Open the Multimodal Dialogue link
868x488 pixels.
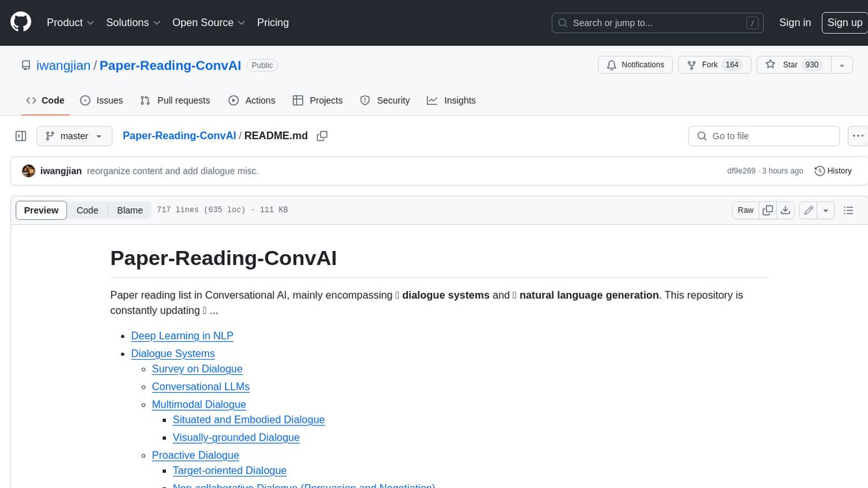tap(198, 405)
